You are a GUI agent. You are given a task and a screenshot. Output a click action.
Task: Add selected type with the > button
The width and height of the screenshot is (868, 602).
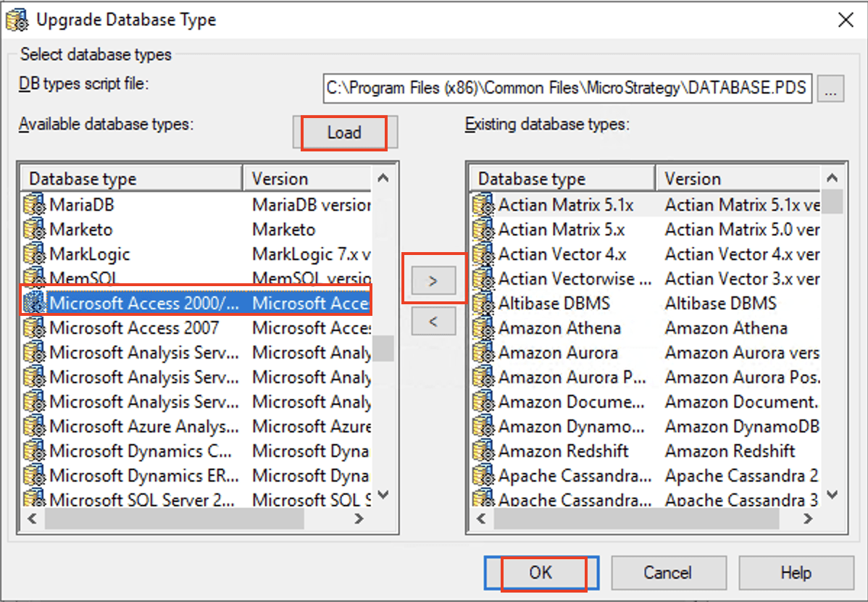pyautogui.click(x=433, y=280)
